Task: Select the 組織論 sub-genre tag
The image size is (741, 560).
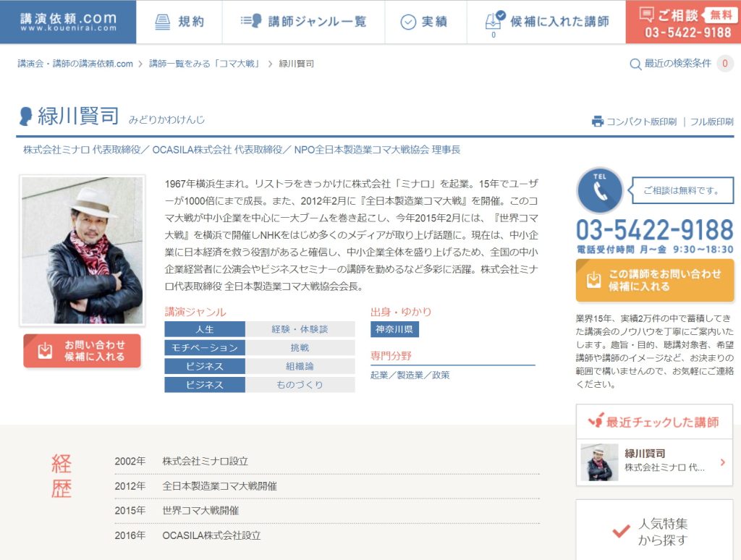Action: pos(300,366)
